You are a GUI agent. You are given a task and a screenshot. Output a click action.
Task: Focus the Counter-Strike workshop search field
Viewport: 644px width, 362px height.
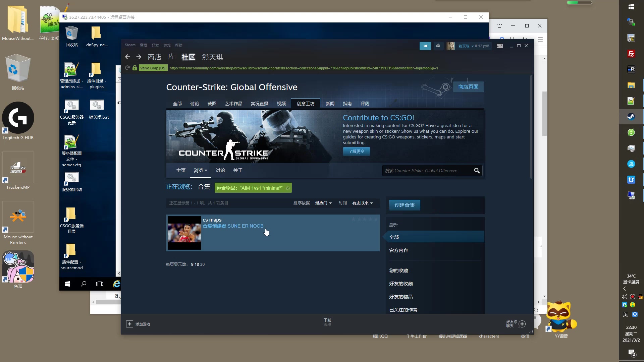[x=428, y=171]
